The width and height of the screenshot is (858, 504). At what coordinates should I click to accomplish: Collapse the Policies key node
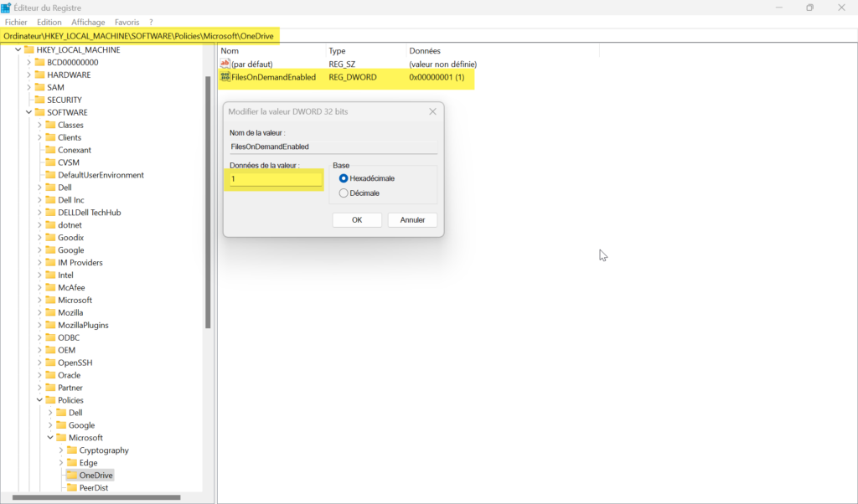[39, 400]
